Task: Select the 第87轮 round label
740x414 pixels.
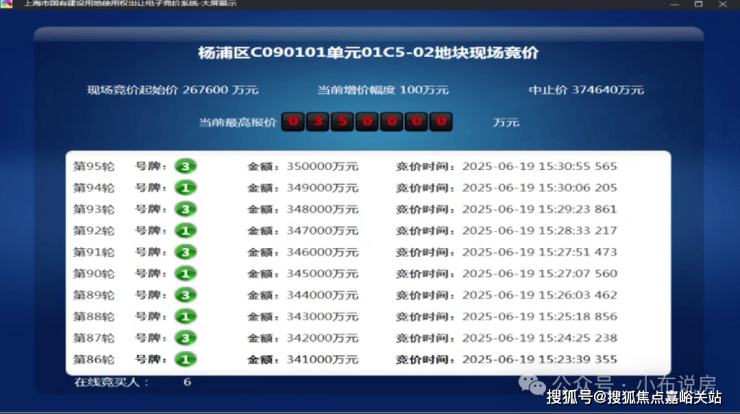Action: click(95, 338)
